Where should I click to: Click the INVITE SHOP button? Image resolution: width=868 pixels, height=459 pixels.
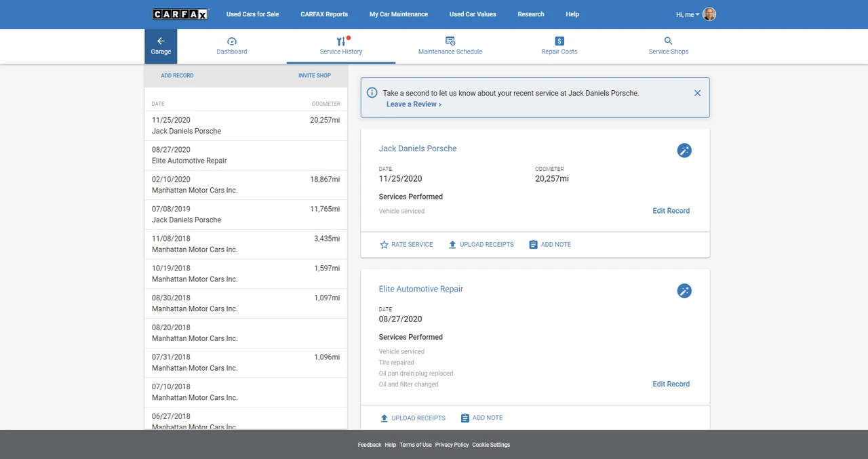315,75
